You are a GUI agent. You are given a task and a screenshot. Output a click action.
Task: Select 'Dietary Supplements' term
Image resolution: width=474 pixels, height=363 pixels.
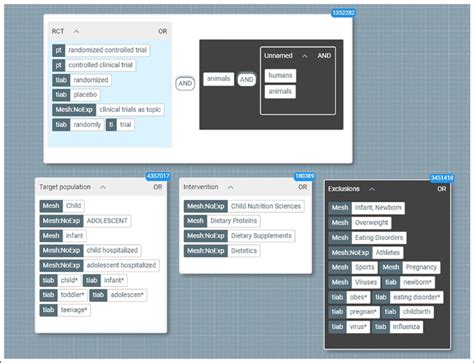[261, 236]
